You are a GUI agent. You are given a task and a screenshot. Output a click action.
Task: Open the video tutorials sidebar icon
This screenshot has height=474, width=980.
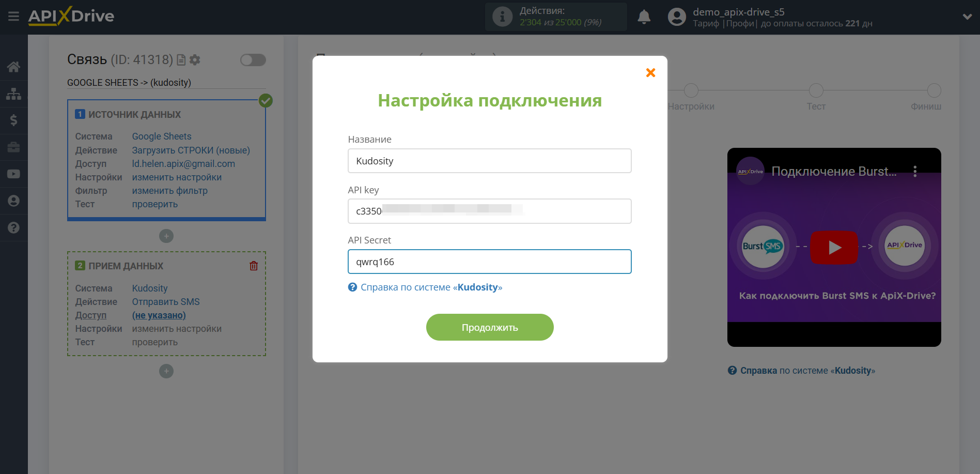pos(13,174)
